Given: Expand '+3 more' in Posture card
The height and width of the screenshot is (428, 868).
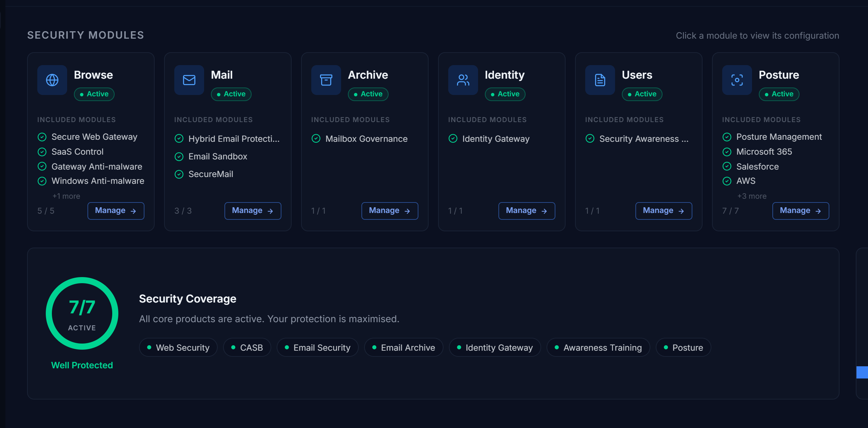Looking at the screenshot, I should 752,196.
